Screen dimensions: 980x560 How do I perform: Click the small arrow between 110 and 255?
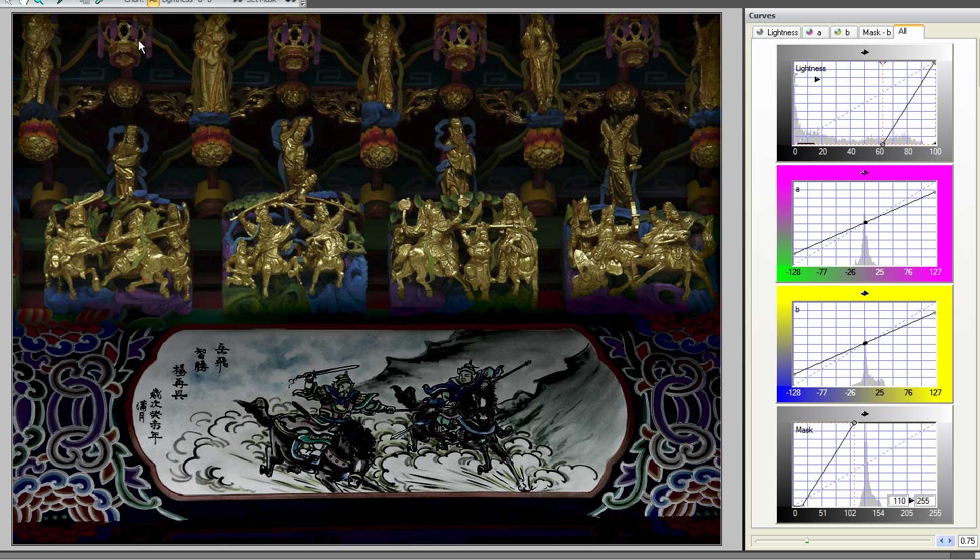point(912,501)
